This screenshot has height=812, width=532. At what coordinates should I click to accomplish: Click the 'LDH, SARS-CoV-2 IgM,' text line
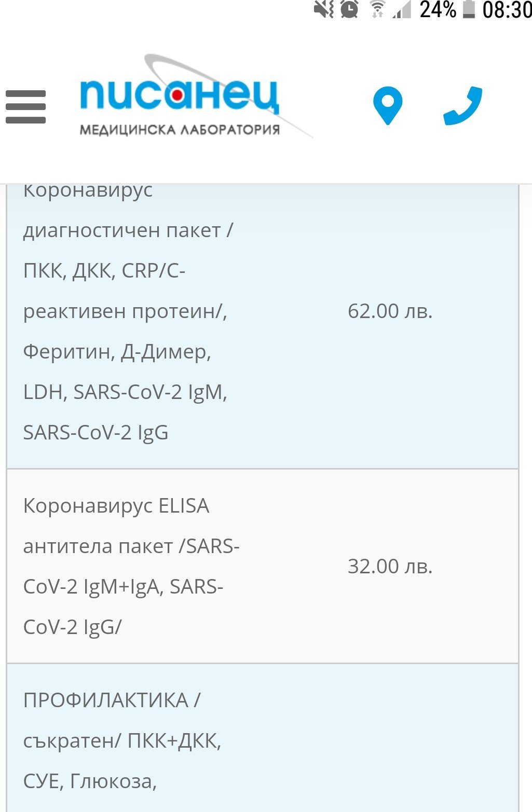pos(125,392)
